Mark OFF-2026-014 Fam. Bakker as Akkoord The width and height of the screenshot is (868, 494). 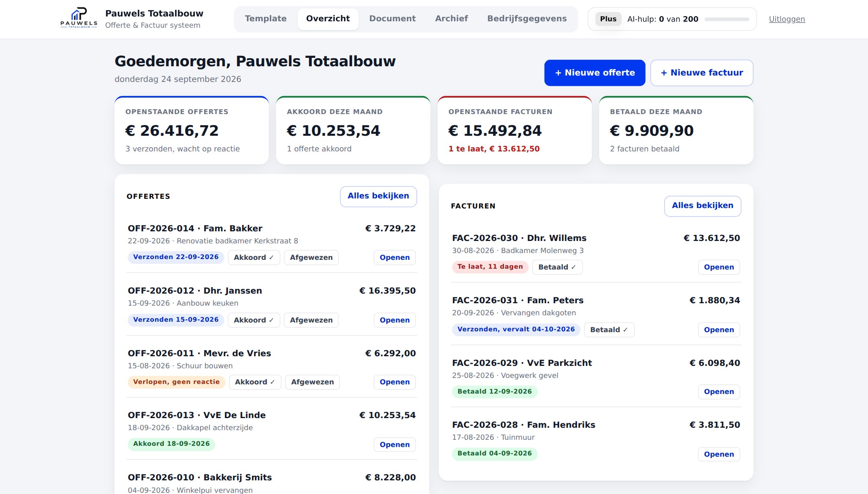[254, 257]
